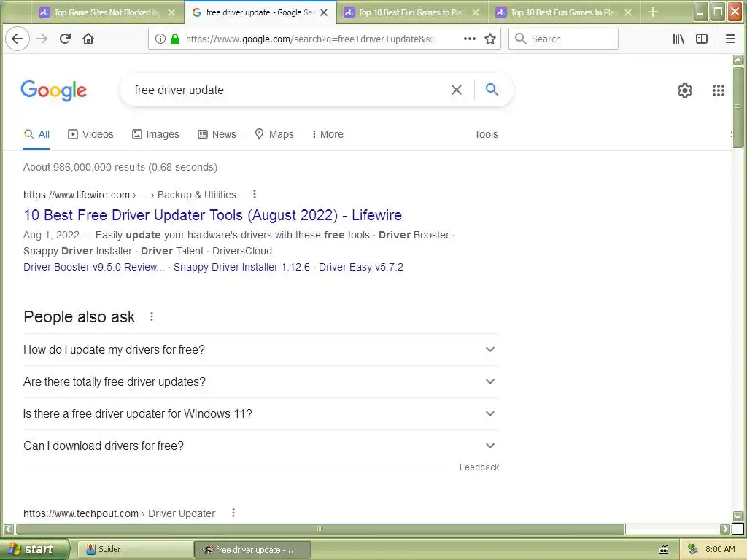This screenshot has width=747, height=560.
Task: Switch to Maps results tab
Action: pyautogui.click(x=274, y=134)
